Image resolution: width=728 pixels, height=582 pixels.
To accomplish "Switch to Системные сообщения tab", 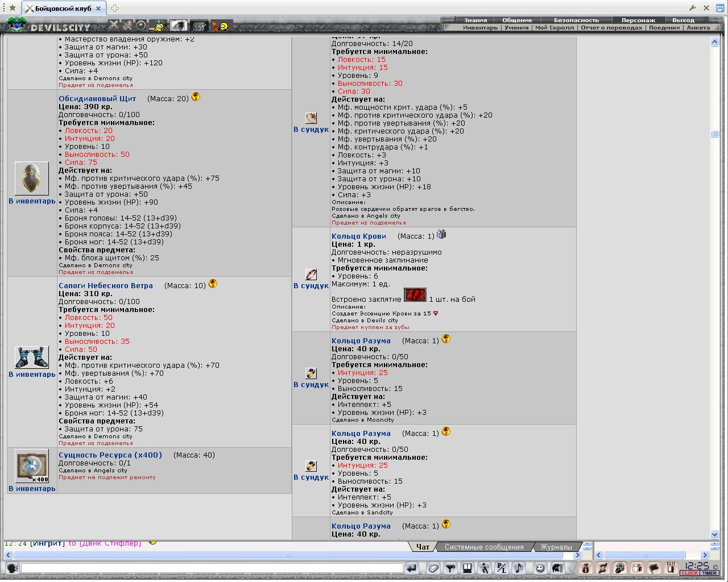I will [484, 547].
